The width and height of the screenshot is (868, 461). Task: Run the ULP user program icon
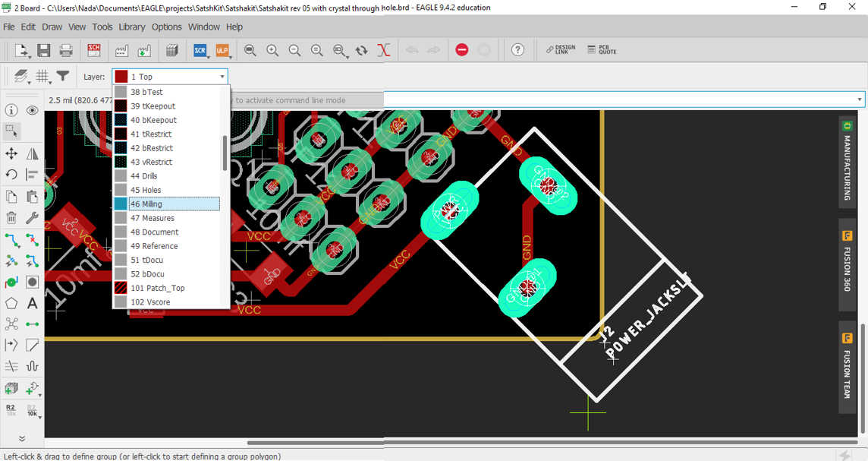click(x=222, y=50)
